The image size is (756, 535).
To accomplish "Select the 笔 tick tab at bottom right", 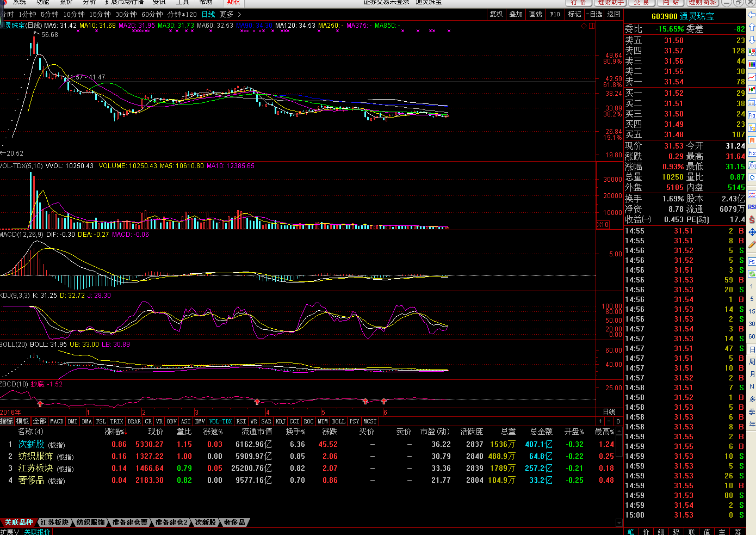I will coord(631,532).
